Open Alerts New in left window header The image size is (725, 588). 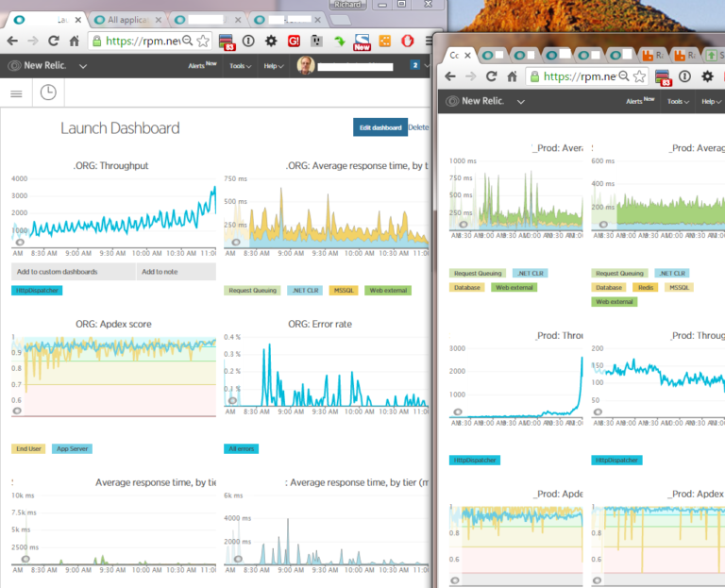[x=202, y=65]
